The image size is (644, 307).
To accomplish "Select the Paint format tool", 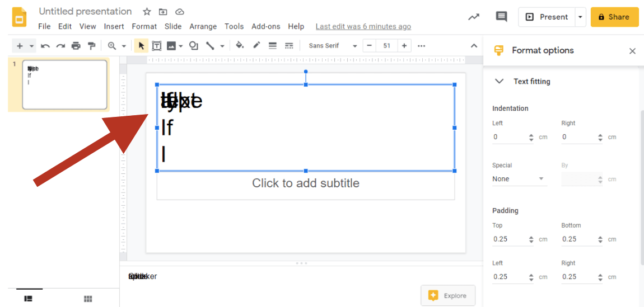I will click(x=92, y=46).
